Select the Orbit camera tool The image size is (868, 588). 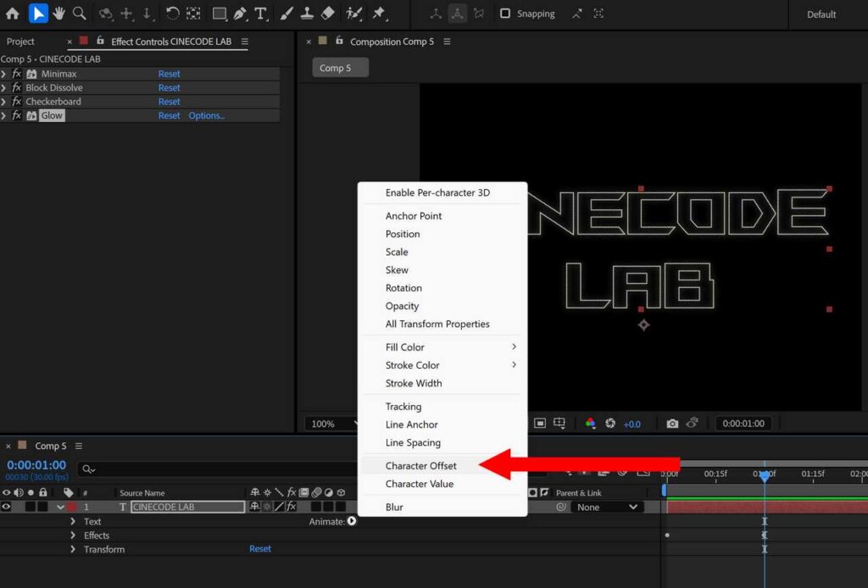[105, 14]
